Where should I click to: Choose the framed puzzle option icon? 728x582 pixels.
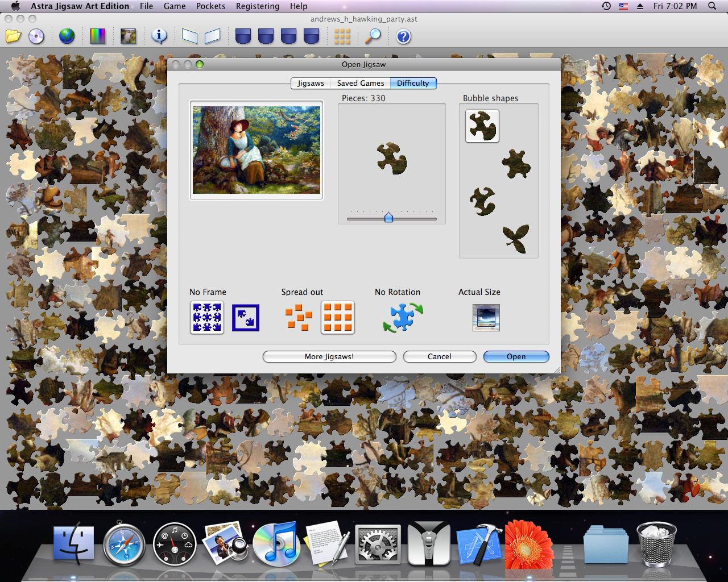[246, 318]
